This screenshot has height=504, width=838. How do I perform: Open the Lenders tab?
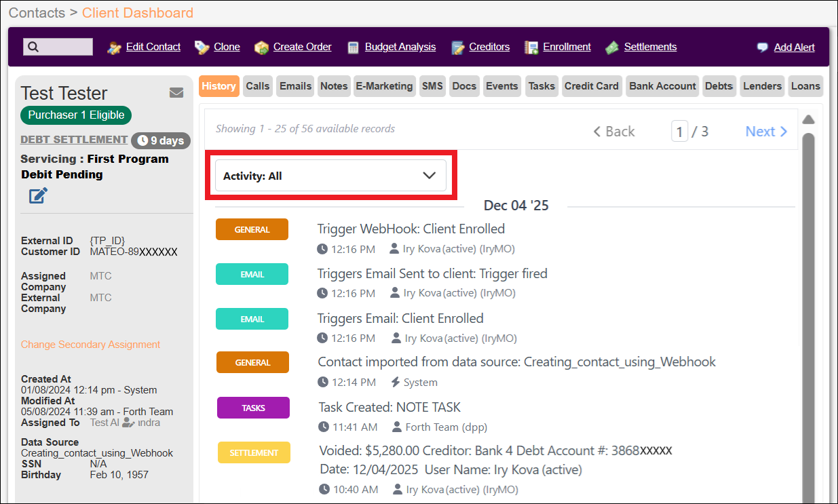(x=762, y=86)
